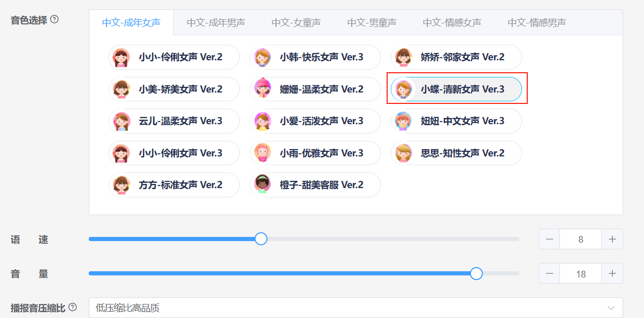
Task: Click the help icon beside 音色选择
Action: pyautogui.click(x=54, y=20)
